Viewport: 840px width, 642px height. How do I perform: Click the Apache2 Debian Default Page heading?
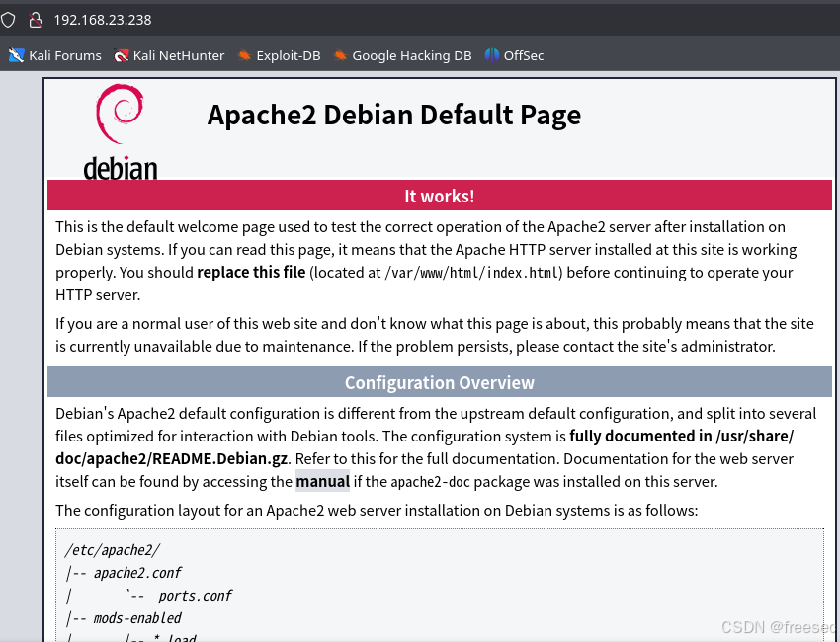coord(393,115)
